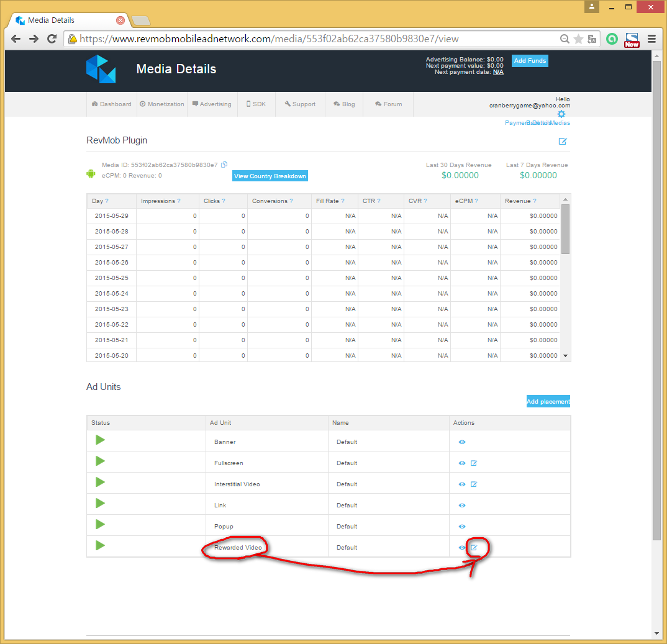Open the SDK menu item
667x644 pixels.
(256, 104)
